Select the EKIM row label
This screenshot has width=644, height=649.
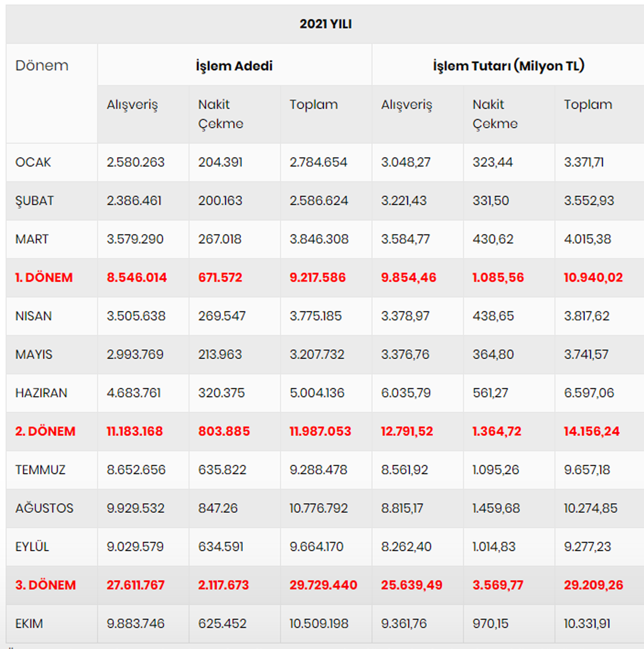pyautogui.click(x=29, y=624)
